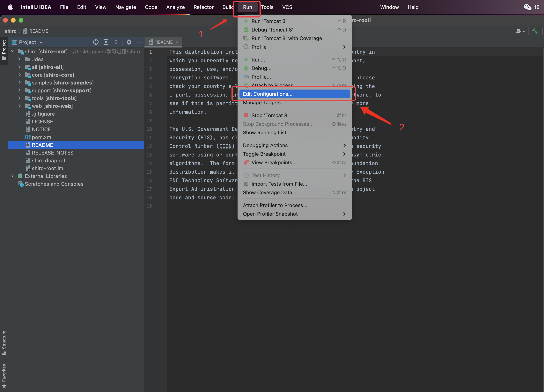
Task: Click the locate/select opened file icon
Action: pyautogui.click(x=96, y=42)
